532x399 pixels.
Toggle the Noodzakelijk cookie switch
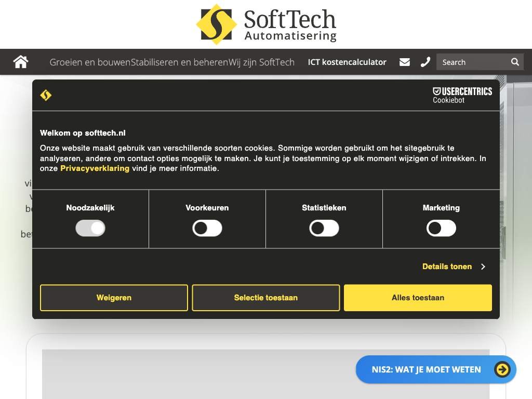[90, 228]
